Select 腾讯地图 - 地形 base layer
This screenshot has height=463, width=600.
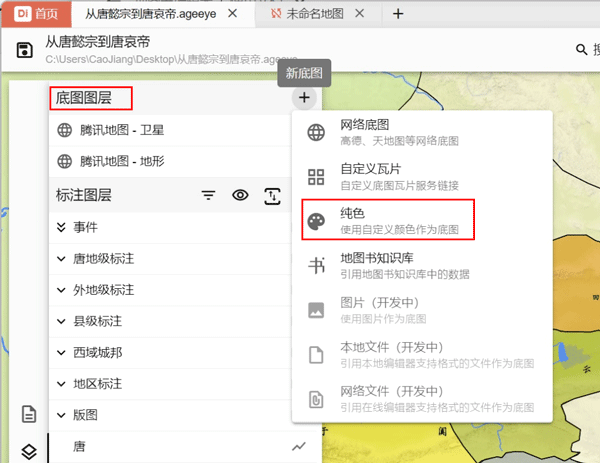click(170, 161)
